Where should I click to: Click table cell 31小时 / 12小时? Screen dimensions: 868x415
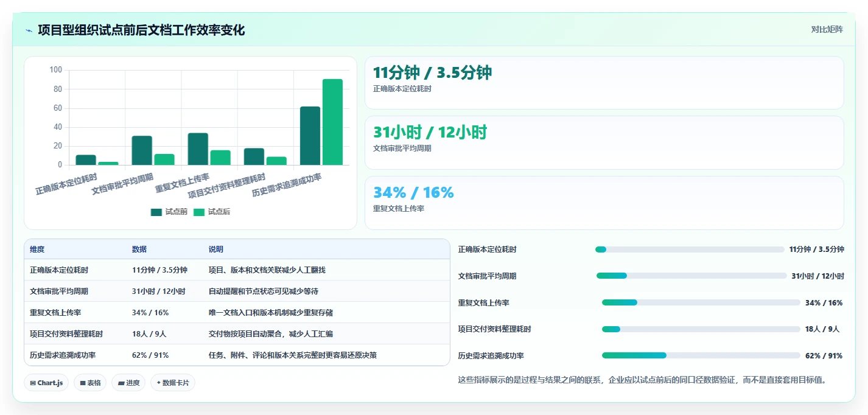[x=158, y=291]
